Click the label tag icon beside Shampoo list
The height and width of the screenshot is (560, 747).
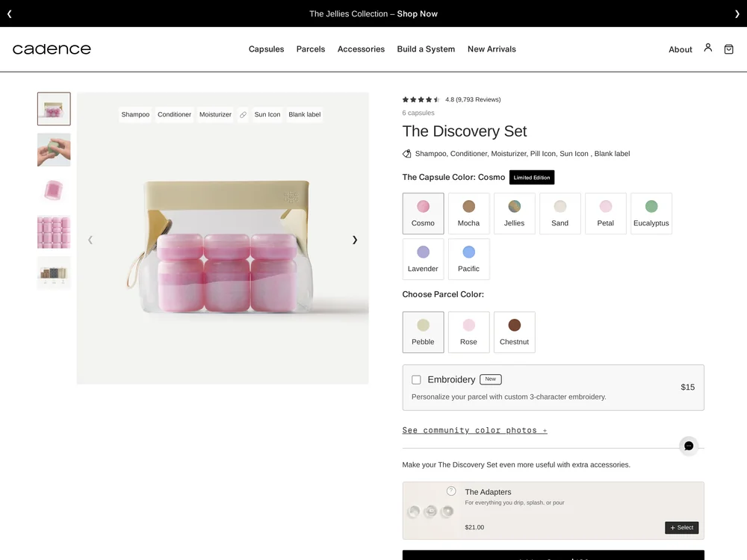(x=407, y=153)
